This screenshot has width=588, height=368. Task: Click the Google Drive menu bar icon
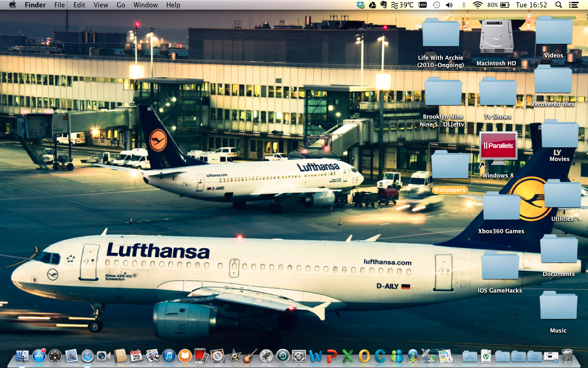(x=373, y=5)
